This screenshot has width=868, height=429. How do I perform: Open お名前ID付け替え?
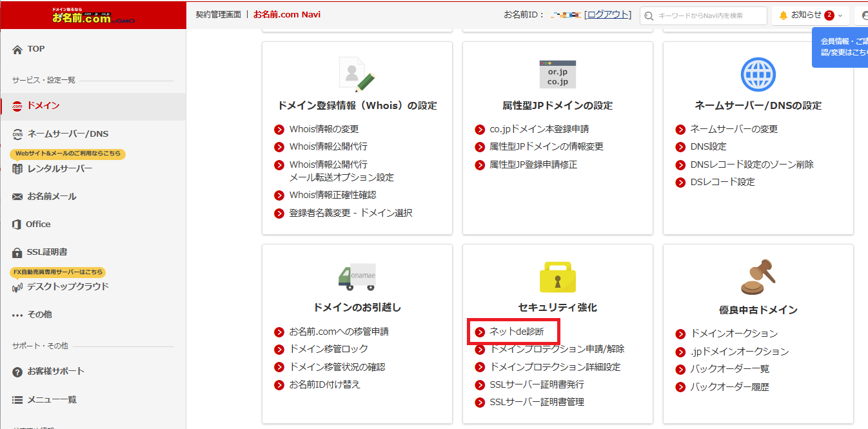(x=324, y=384)
